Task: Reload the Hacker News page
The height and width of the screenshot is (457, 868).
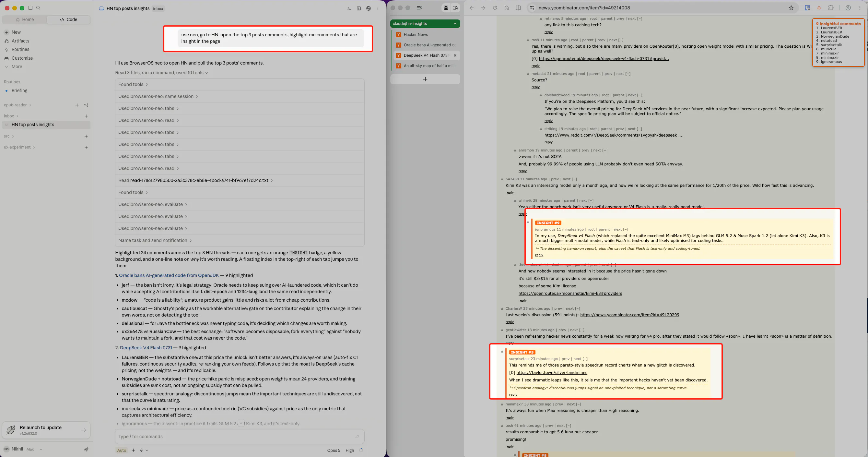Action: [x=495, y=8]
